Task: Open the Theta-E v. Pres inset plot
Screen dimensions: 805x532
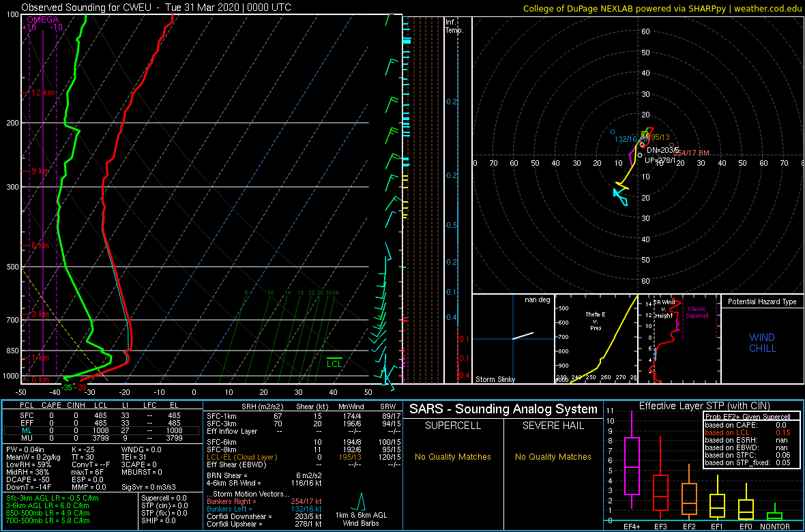Action: pyautogui.click(x=596, y=339)
